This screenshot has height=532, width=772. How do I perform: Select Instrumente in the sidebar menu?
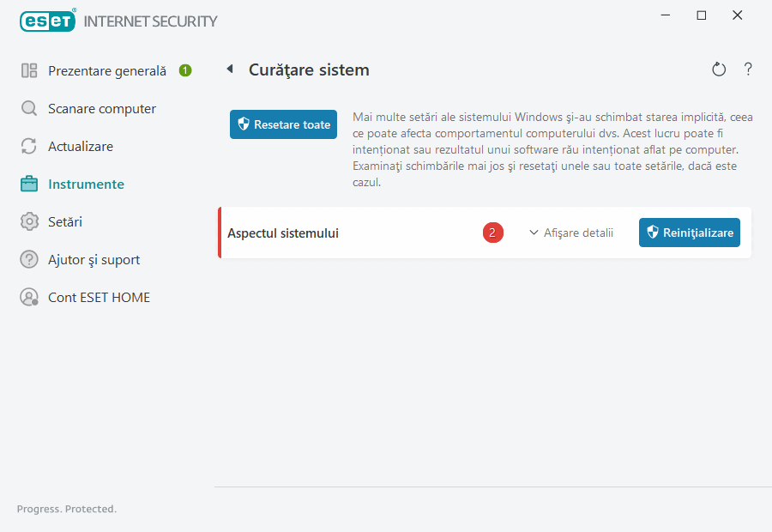tap(87, 184)
